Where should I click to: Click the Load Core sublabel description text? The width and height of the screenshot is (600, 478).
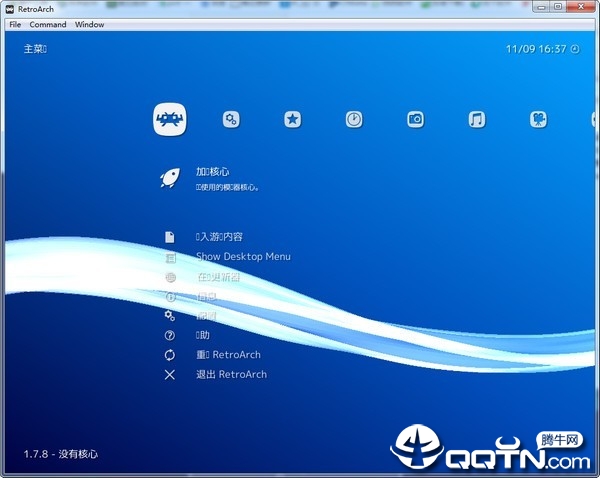pyautogui.click(x=227, y=188)
